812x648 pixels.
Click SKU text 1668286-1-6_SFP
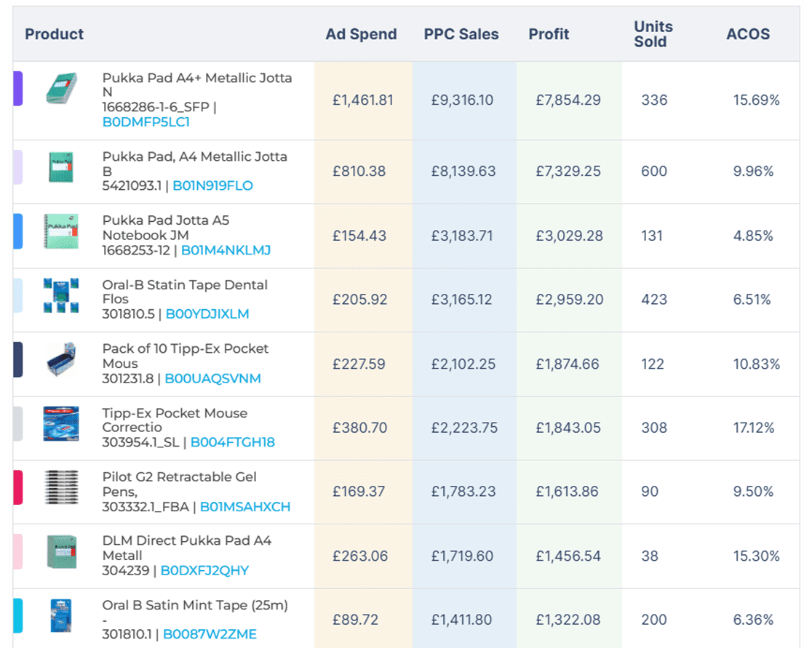coord(156,107)
